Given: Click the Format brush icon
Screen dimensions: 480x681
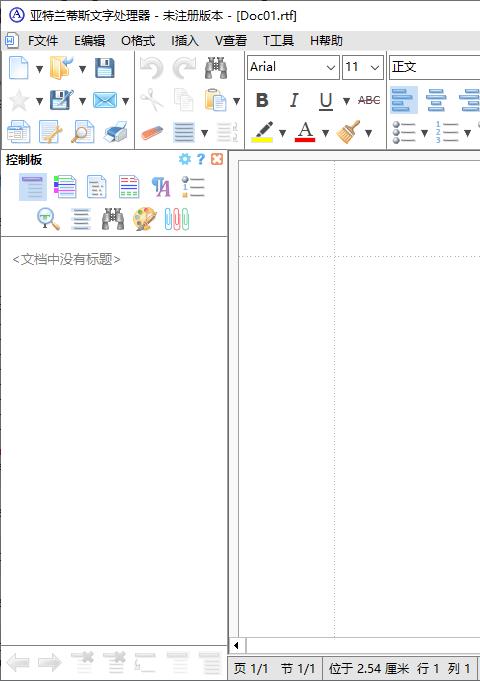Looking at the screenshot, I should [348, 132].
